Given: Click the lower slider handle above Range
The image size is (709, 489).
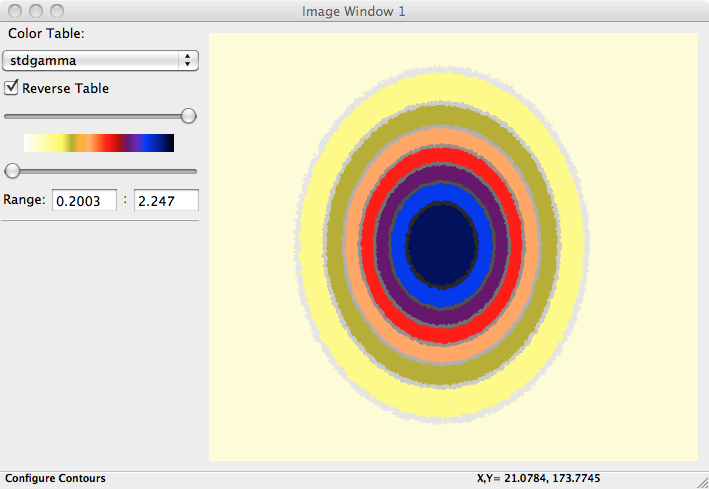Looking at the screenshot, I should 12,170.
